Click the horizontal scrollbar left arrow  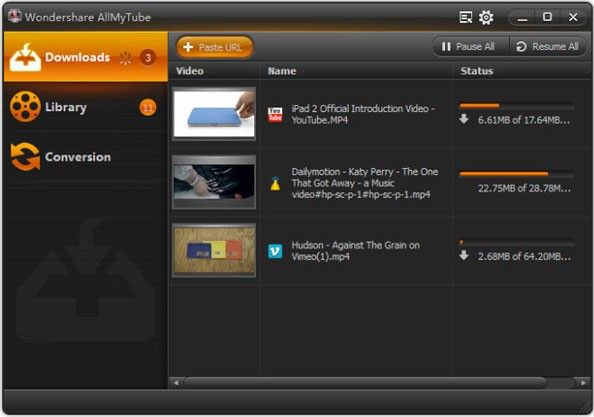point(176,383)
